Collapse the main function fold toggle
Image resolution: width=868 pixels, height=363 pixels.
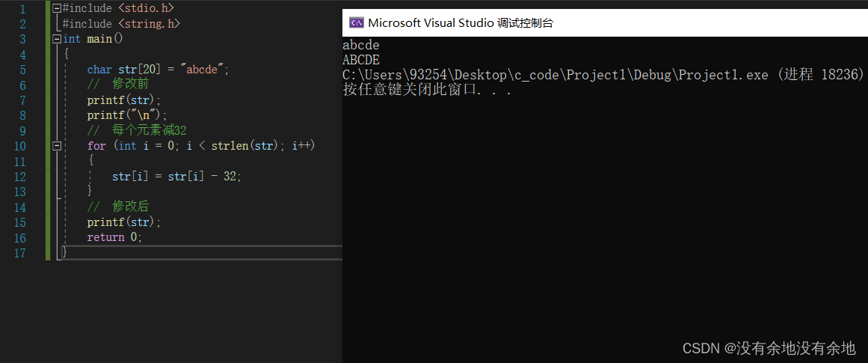(56, 40)
